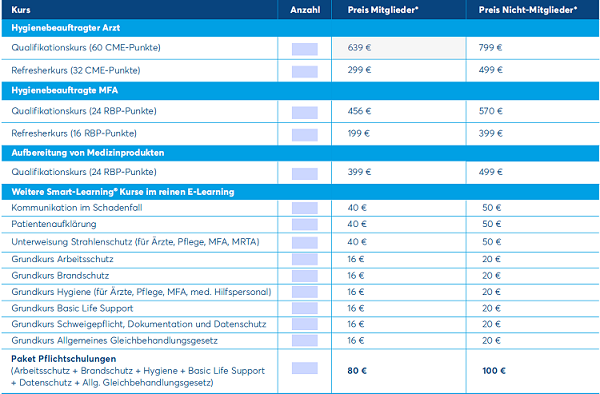Click Anzahl field for Paket Pflichtschulungen
This screenshot has width=600, height=394.
(305, 368)
